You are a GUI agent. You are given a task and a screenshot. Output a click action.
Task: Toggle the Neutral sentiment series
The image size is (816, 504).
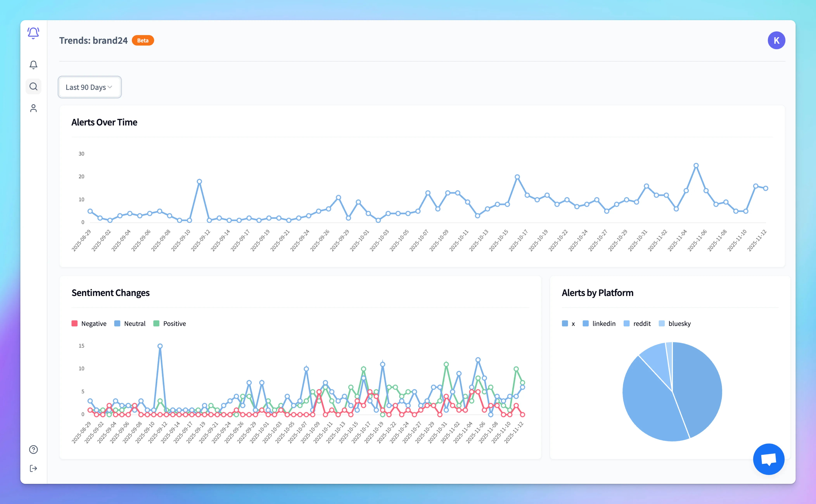[130, 323]
